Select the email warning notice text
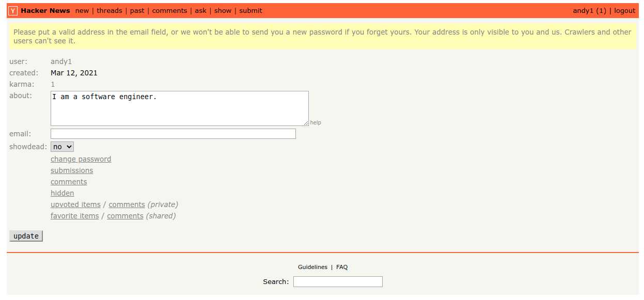Viewport: 644px width, 300px height. 322,36
